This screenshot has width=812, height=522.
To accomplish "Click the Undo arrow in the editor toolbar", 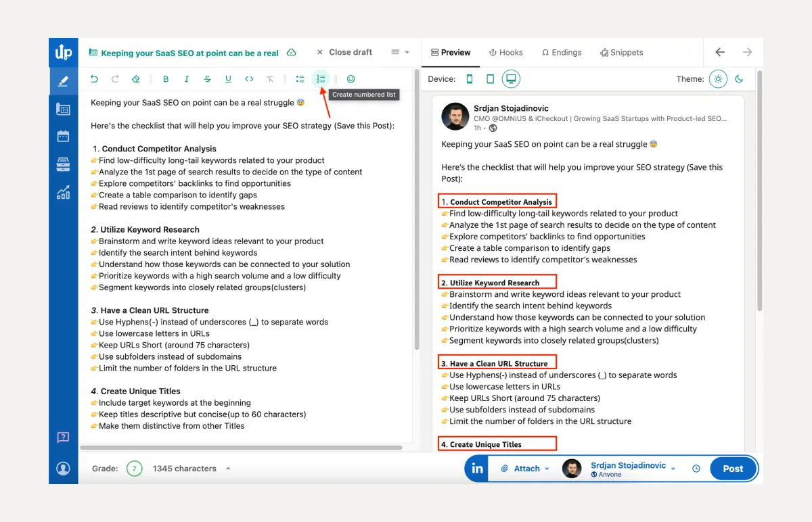I will 94,78.
